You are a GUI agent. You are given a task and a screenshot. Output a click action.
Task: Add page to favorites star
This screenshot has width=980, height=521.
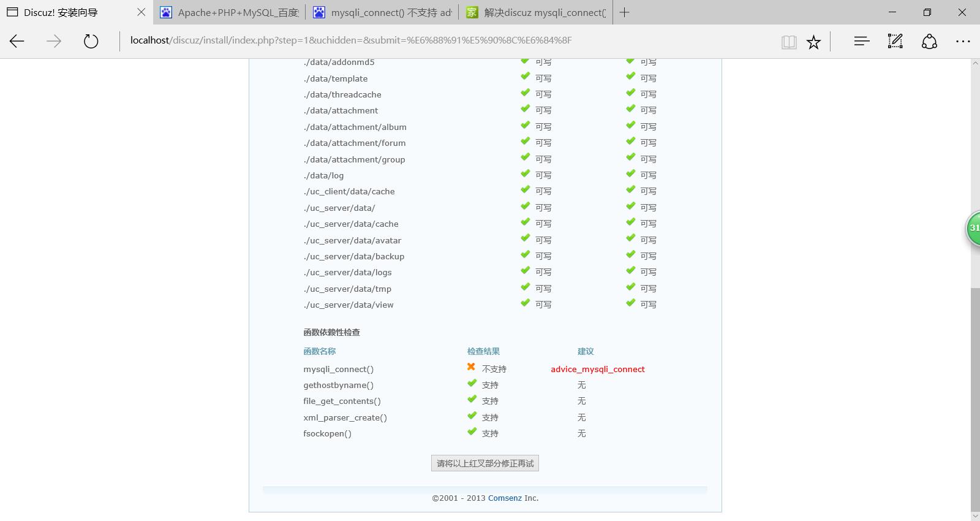click(813, 42)
